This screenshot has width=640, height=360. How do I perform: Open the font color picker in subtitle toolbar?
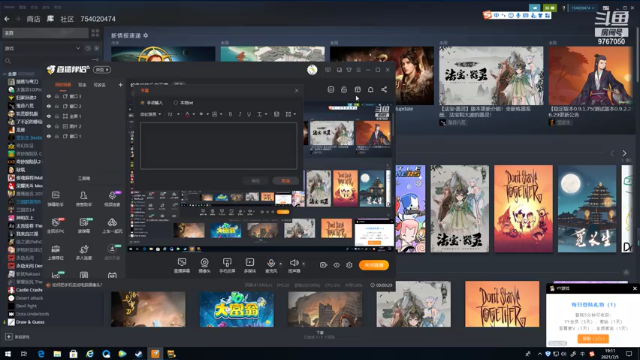tap(187, 114)
